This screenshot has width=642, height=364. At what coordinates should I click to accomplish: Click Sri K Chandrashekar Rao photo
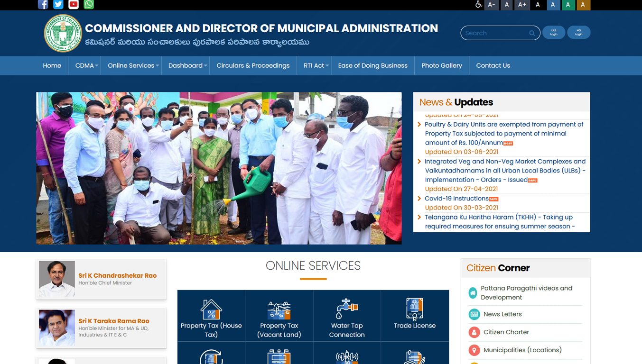pos(57,279)
